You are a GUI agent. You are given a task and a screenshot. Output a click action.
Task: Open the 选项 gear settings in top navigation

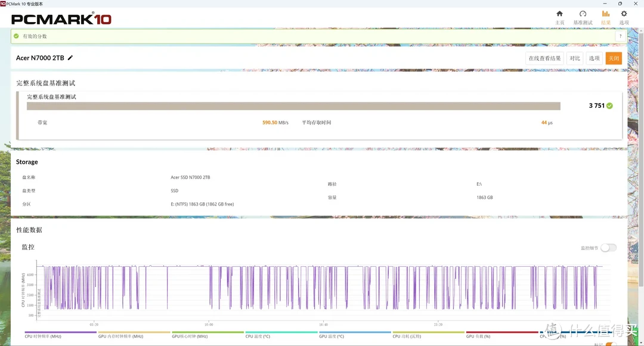(x=624, y=18)
